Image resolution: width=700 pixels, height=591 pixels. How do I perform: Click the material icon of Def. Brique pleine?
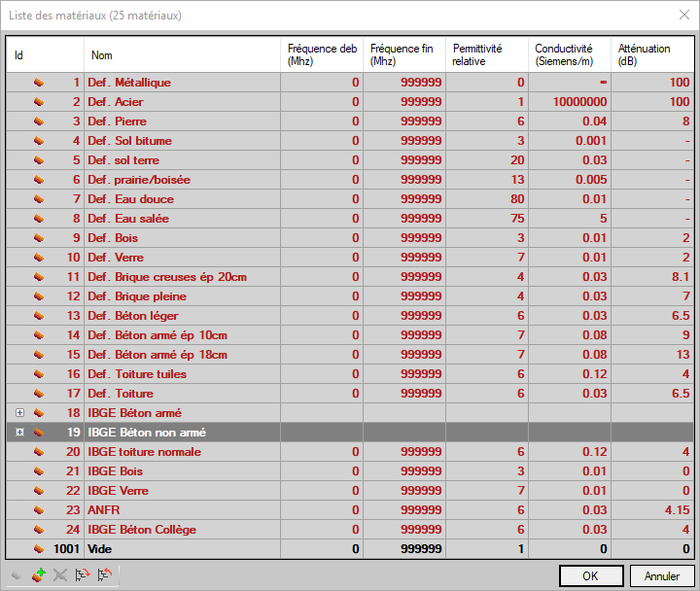[39, 296]
